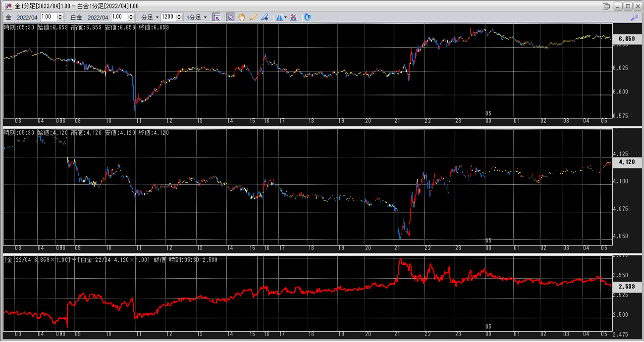This screenshot has height=342, width=644.
Task: Open settings with the wrench icon
Action: (634, 17)
